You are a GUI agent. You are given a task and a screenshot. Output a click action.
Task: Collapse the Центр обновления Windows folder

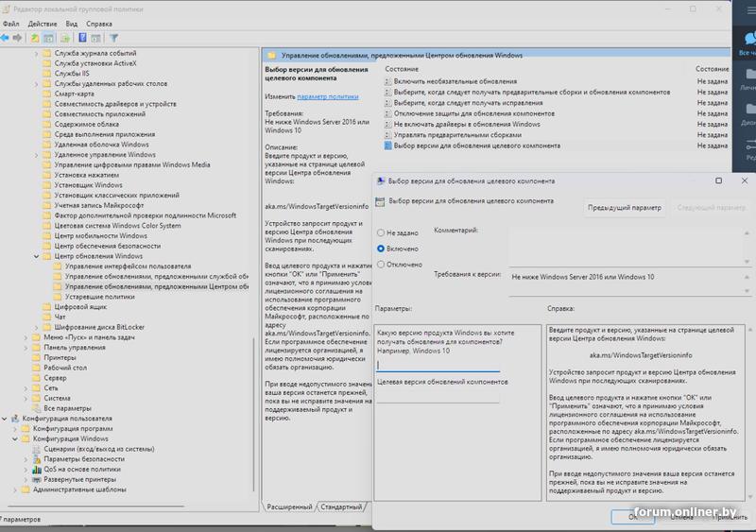(x=37, y=256)
